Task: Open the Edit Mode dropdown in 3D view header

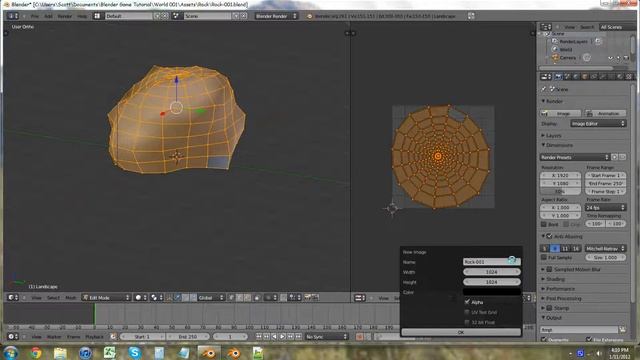Action: pyautogui.click(x=106, y=298)
